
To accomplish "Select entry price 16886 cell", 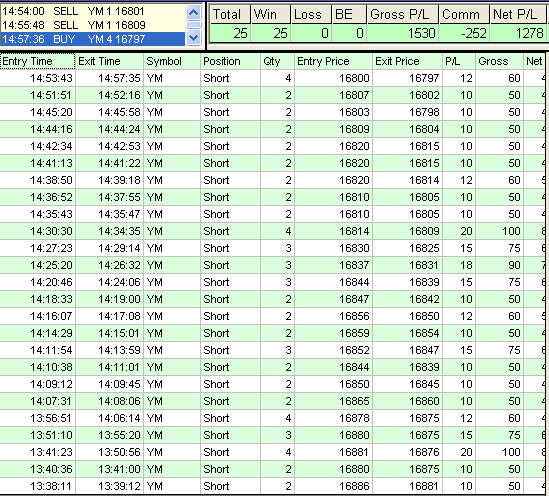I will click(333, 486).
